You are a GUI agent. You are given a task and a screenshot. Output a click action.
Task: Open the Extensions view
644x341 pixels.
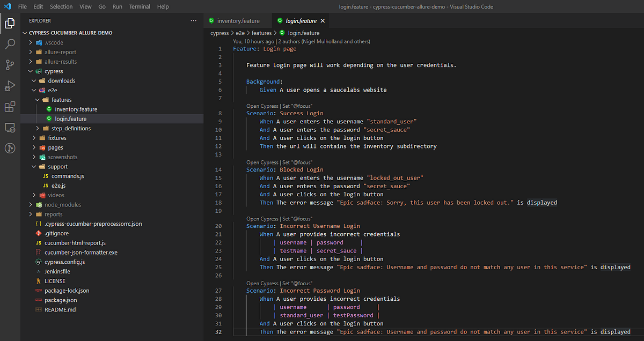pos(10,106)
